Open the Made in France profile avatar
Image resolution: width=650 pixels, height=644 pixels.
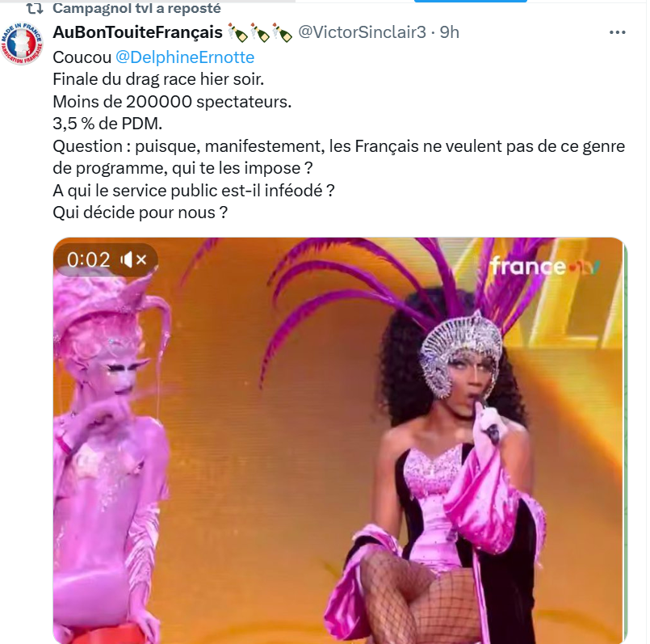pos(22,44)
